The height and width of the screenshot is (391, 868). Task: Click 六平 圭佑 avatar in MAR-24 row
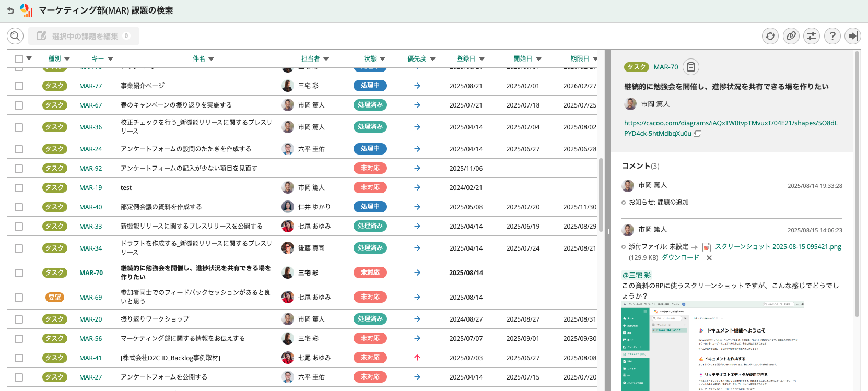pos(288,149)
